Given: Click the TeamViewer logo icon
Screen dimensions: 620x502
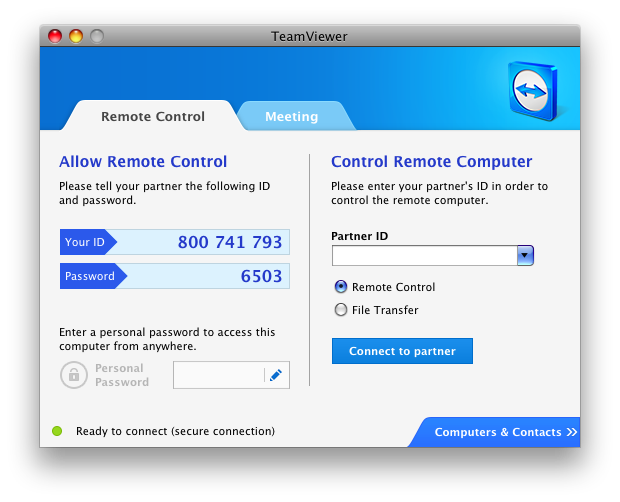Looking at the screenshot, I should pyautogui.click(x=533, y=91).
